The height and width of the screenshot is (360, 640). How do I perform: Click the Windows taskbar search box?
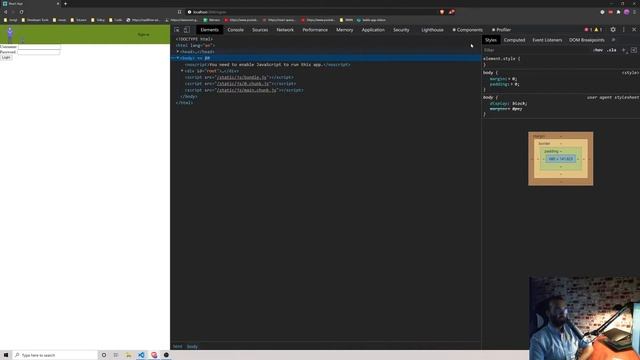55,355
